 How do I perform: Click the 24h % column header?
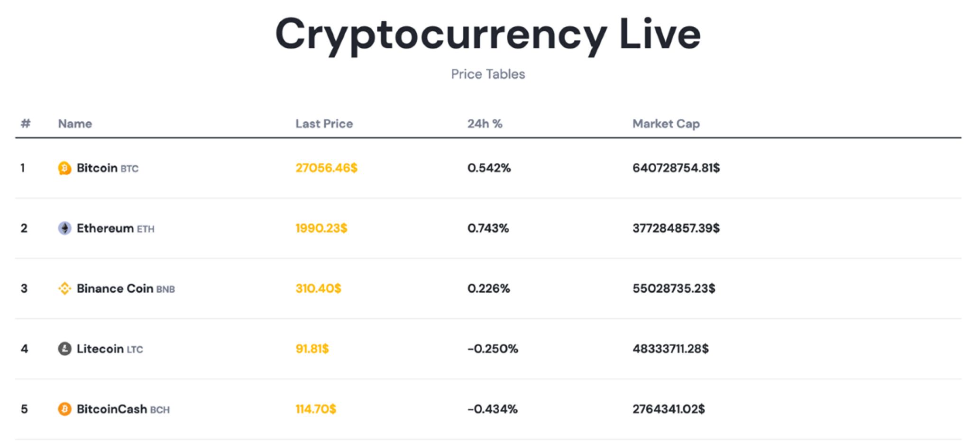click(485, 124)
